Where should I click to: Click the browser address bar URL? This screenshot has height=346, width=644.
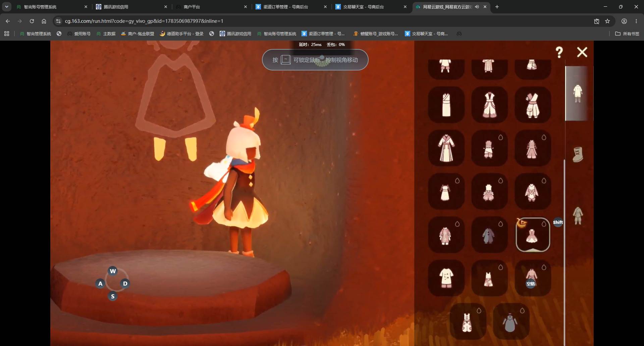tap(144, 21)
